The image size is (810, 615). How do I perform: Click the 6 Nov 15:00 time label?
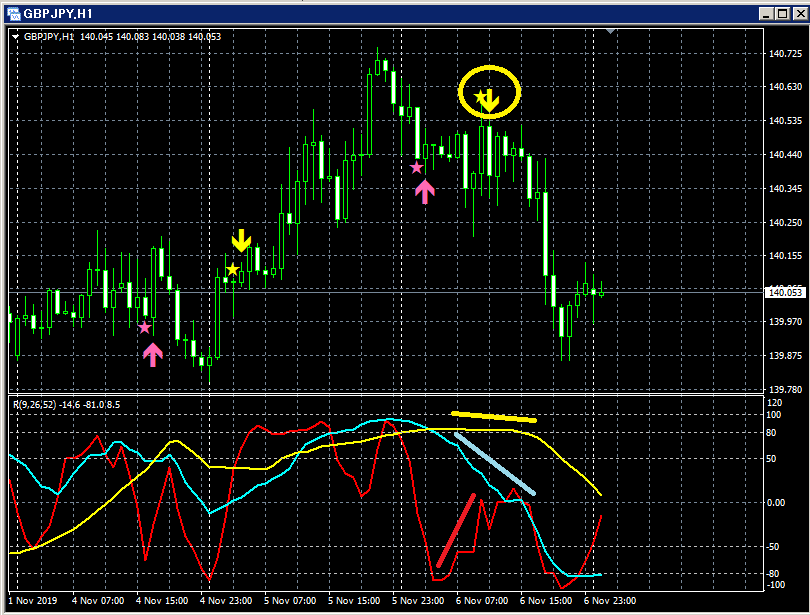tap(546, 601)
